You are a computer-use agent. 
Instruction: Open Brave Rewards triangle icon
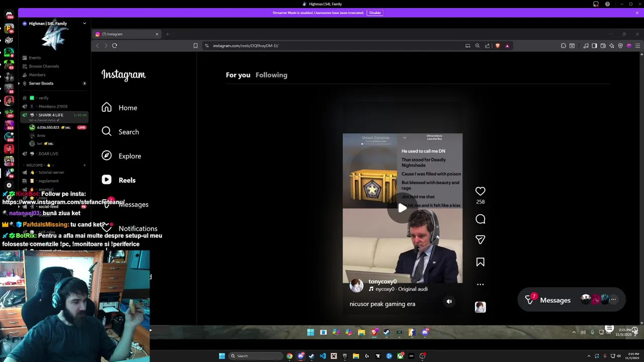(x=507, y=46)
